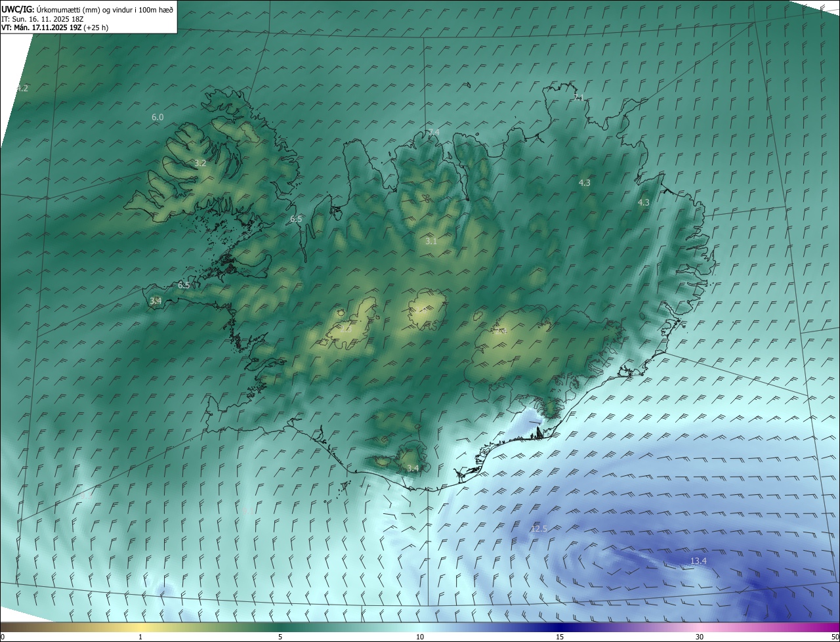The height and width of the screenshot is (642, 840).
Task: Click the 3.2 value label over the Westfjords
Action: tap(201, 163)
